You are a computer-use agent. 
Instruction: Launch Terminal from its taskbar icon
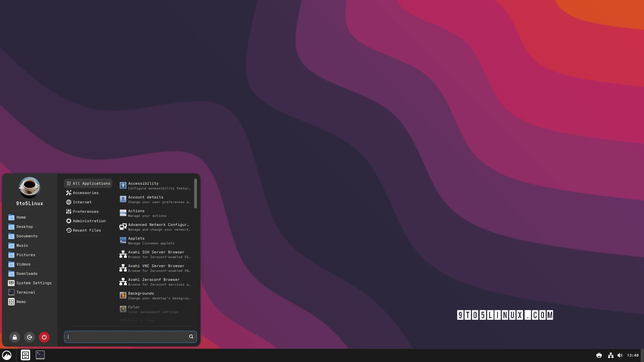coord(40,355)
